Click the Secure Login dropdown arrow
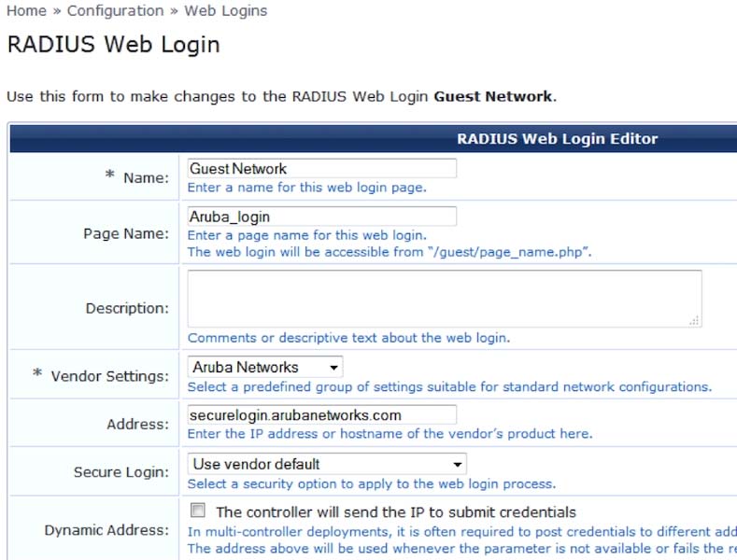The width and height of the screenshot is (737, 560). (458, 465)
